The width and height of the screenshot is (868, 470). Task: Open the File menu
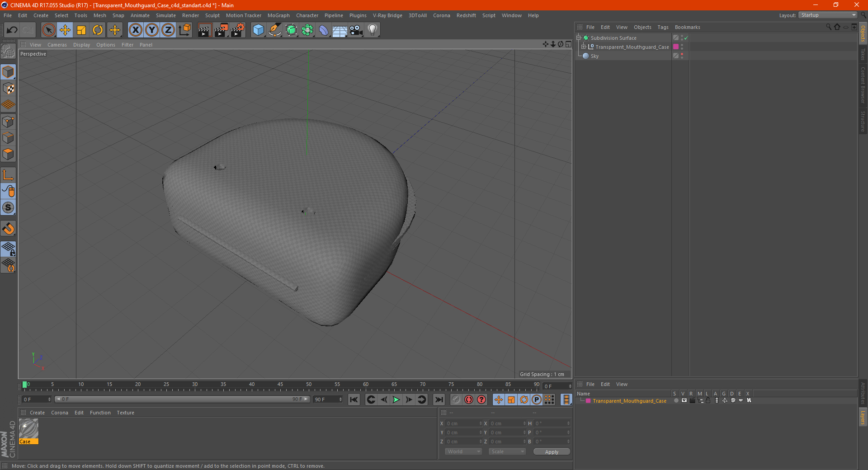[x=8, y=15]
